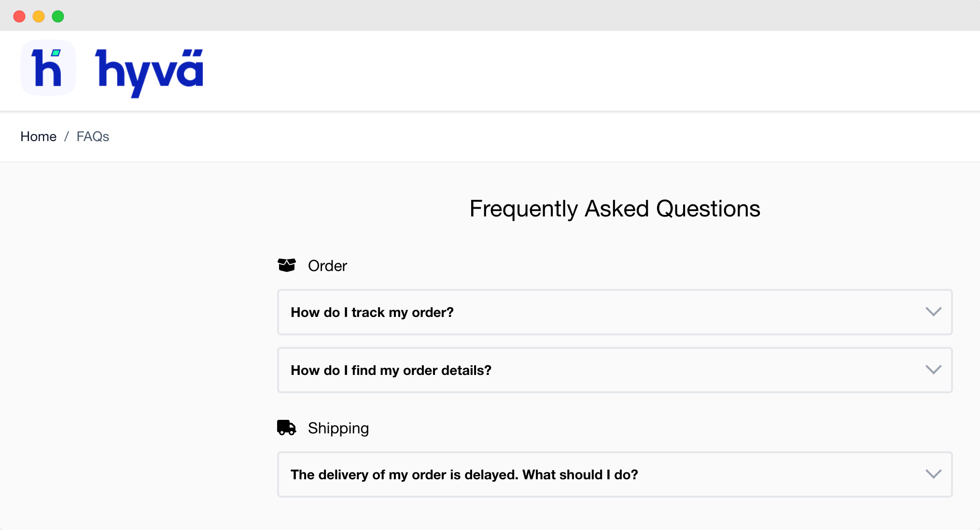Screen dimensions: 980x530
Task: Select the Order category label
Action: 327,266
